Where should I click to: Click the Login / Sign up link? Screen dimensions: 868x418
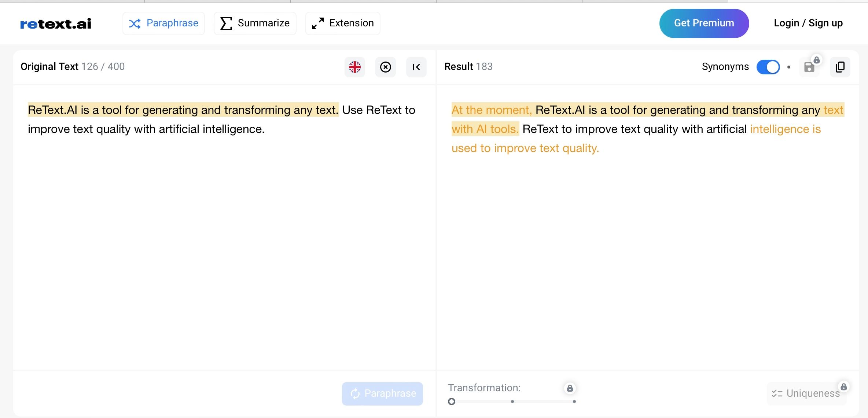point(808,23)
